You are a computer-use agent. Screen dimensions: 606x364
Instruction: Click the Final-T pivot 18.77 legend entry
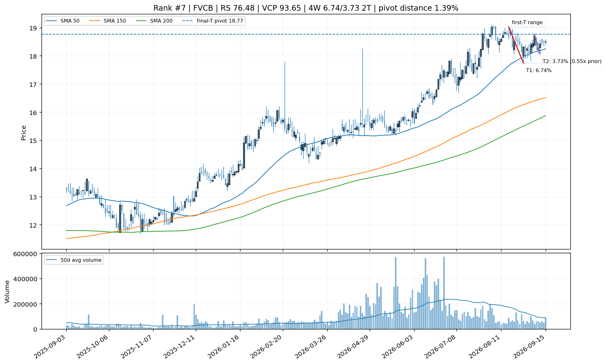pos(213,21)
